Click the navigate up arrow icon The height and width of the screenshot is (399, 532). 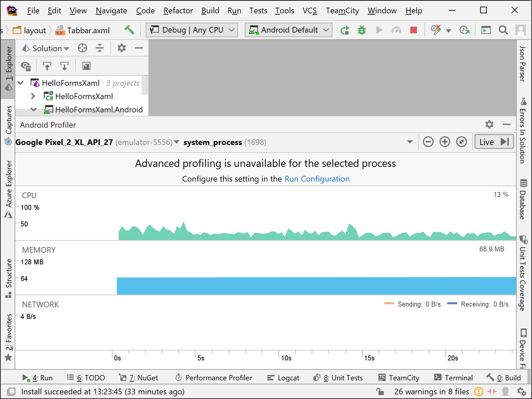(x=47, y=66)
